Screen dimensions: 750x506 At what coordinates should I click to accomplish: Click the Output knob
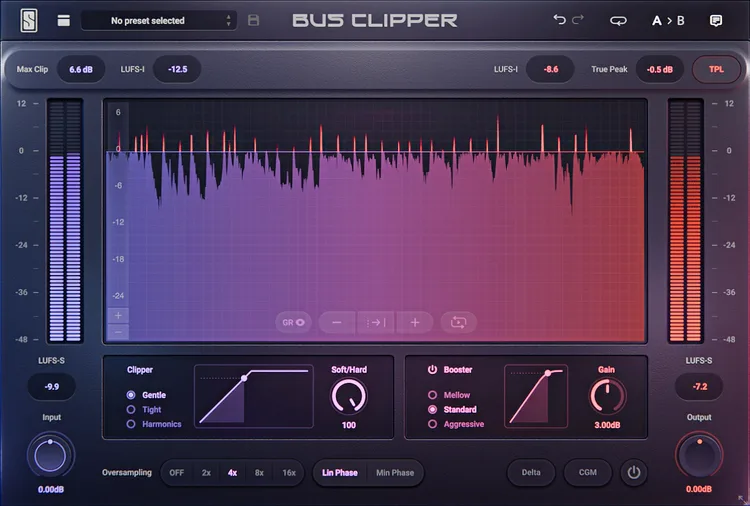point(699,456)
